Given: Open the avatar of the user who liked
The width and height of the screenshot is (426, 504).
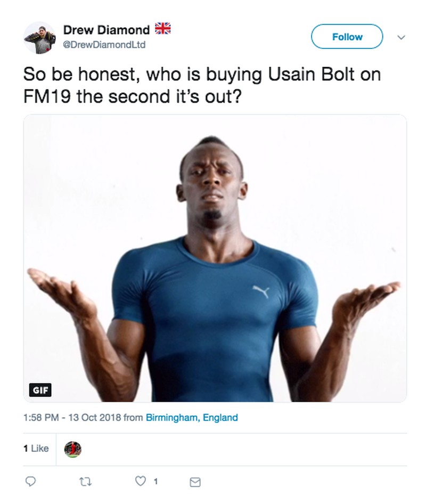Looking at the screenshot, I should tap(72, 449).
